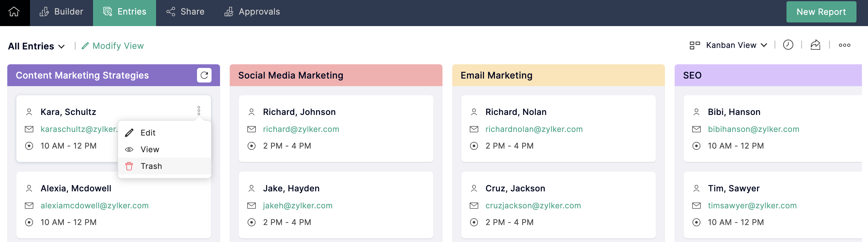Click the three-dot menu on Kara Schultz card

(x=199, y=111)
